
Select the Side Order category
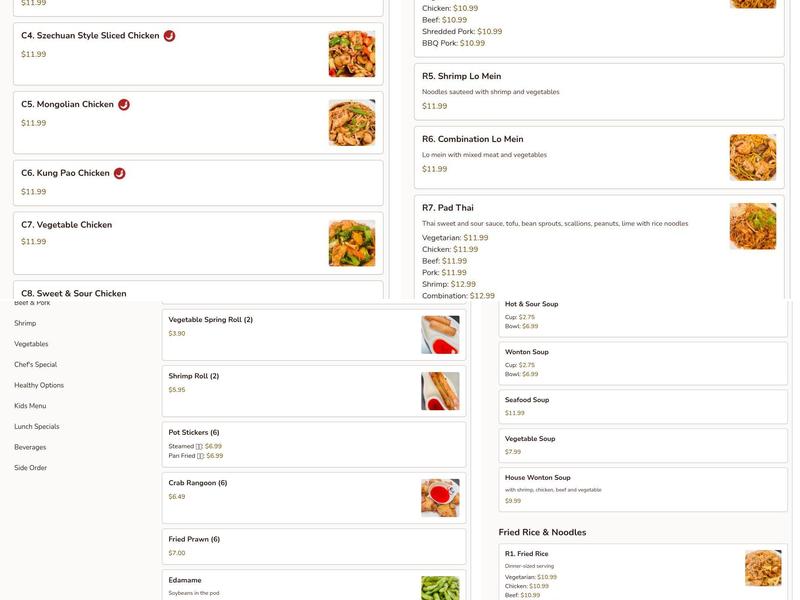(x=28, y=466)
